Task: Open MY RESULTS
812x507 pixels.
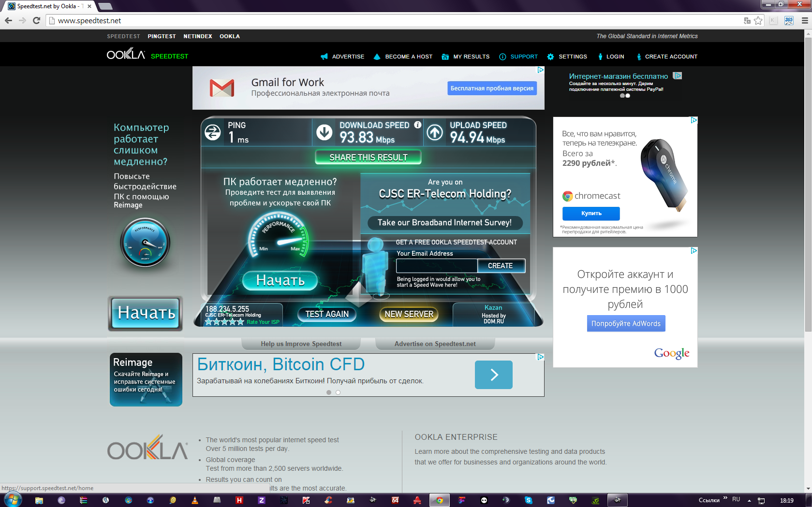Action: [465, 57]
